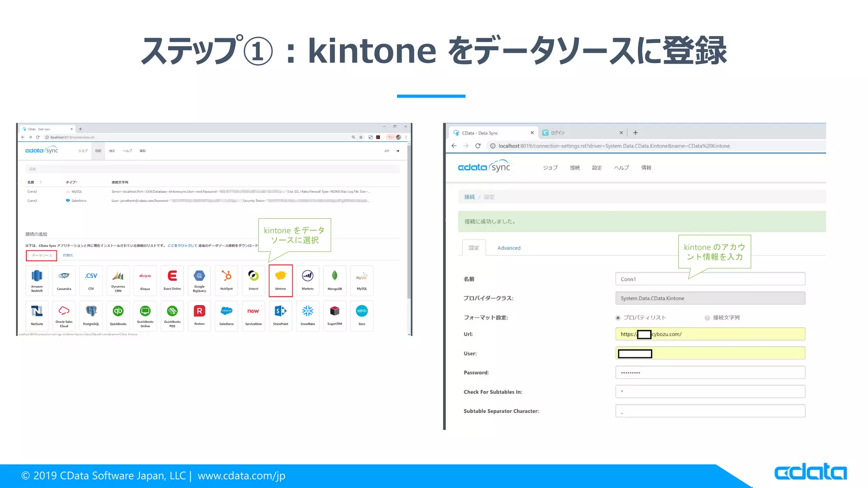Screen dimensions: 868x488
Task: Focus the User input field
Action: (x=710, y=353)
